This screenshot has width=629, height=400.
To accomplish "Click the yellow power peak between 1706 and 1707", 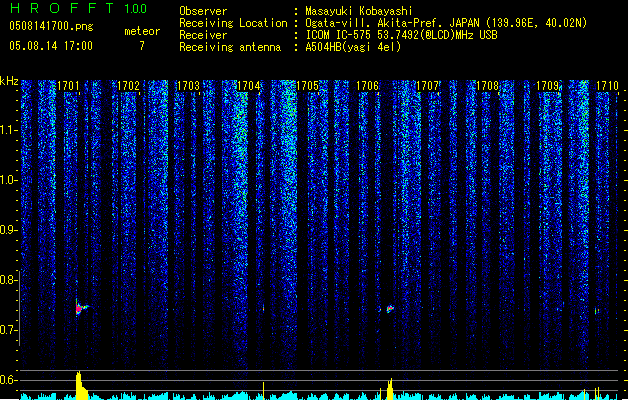I will click(390, 389).
